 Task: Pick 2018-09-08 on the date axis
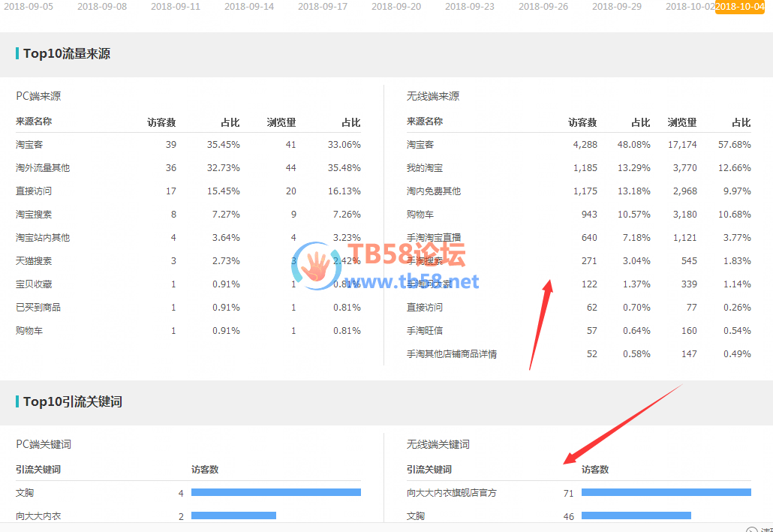(102, 7)
